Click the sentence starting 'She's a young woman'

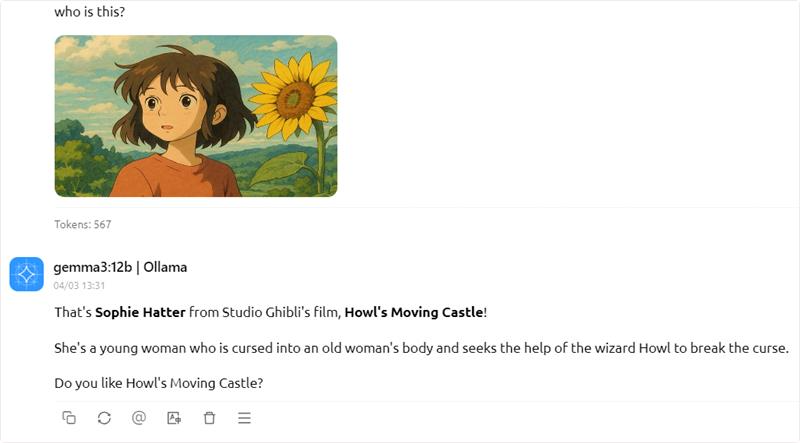[420, 348]
